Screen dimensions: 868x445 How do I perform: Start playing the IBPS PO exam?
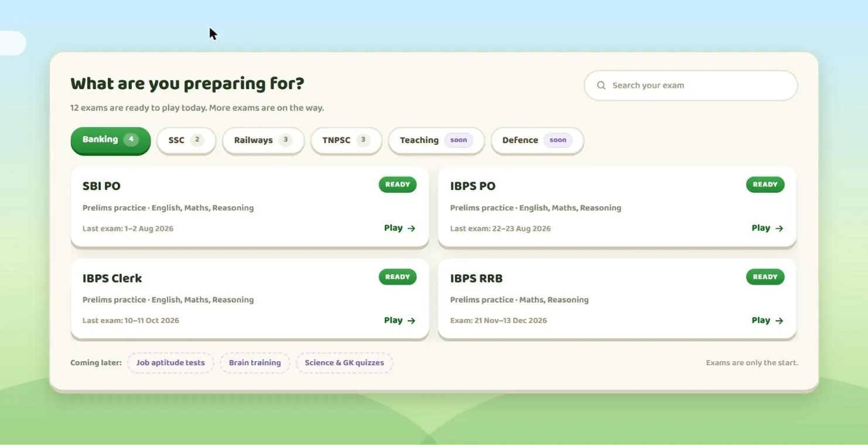coord(767,228)
